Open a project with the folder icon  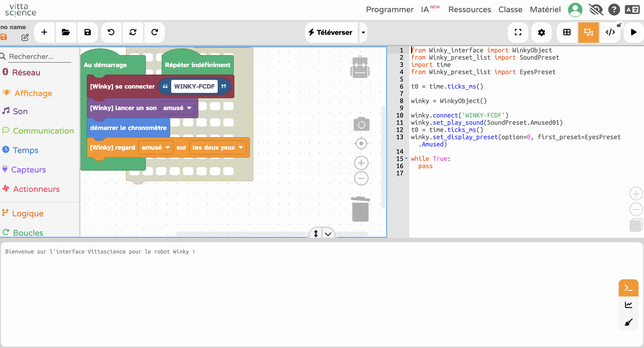66,32
